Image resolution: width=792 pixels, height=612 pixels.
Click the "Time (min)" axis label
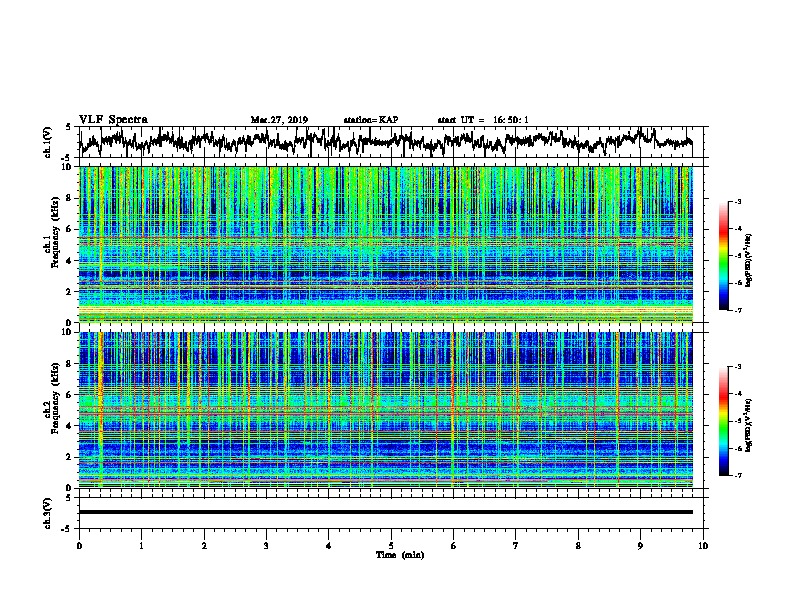pyautogui.click(x=400, y=555)
